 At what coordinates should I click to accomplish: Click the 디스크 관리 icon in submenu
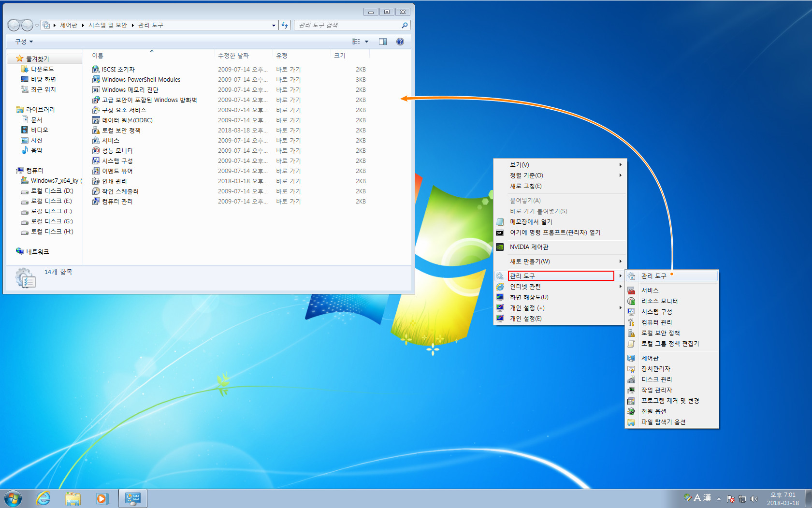pyautogui.click(x=631, y=379)
